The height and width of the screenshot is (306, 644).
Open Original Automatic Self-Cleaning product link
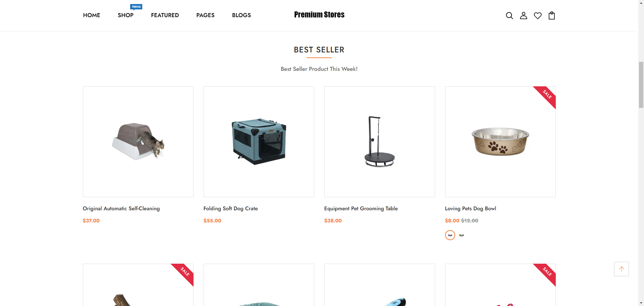[x=121, y=209]
